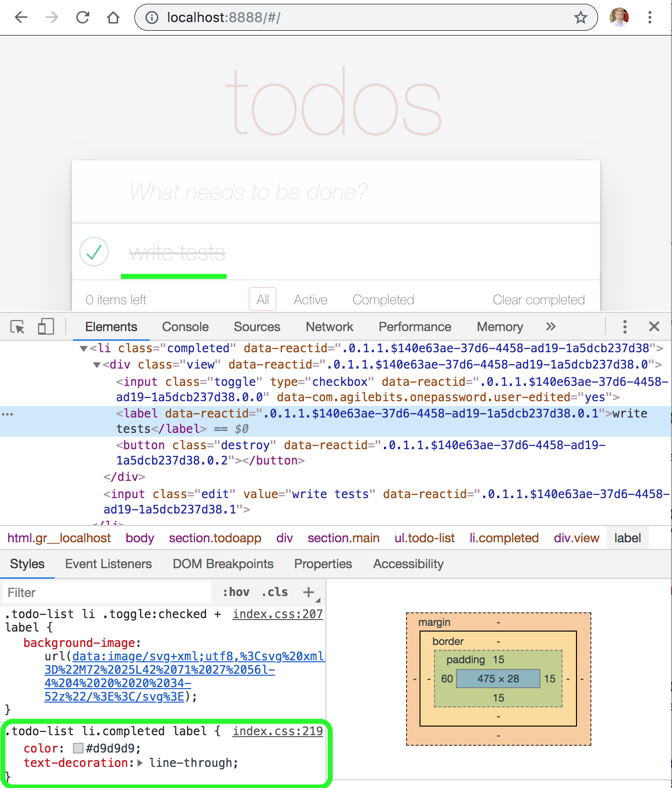Open the Chrome three-dot menu
This screenshot has width=672, height=788.
(649, 18)
